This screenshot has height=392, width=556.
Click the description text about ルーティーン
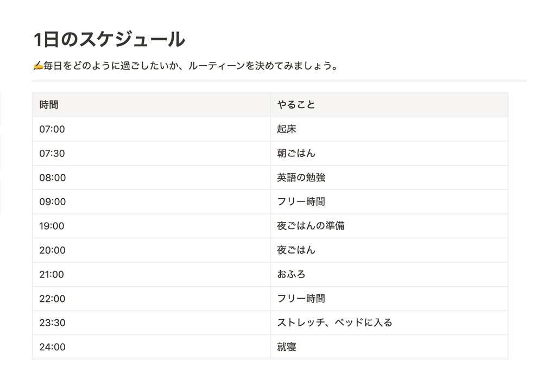click(x=192, y=66)
